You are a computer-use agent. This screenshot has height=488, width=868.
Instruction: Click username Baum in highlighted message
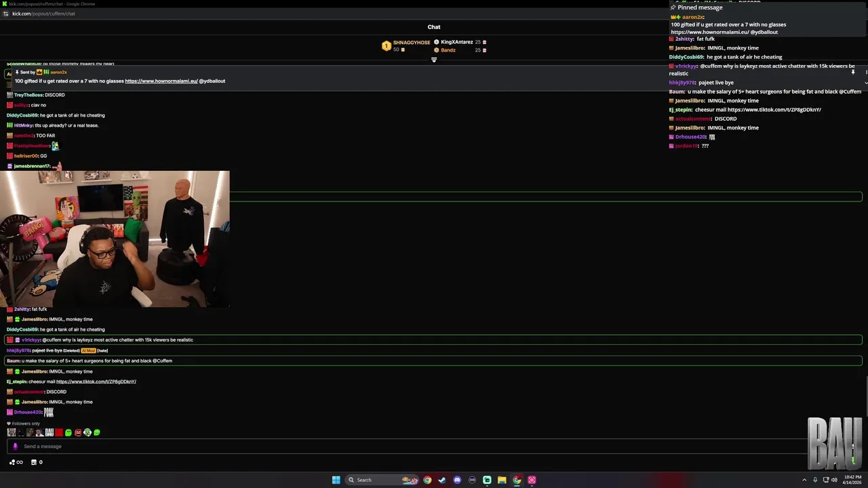coord(13,361)
